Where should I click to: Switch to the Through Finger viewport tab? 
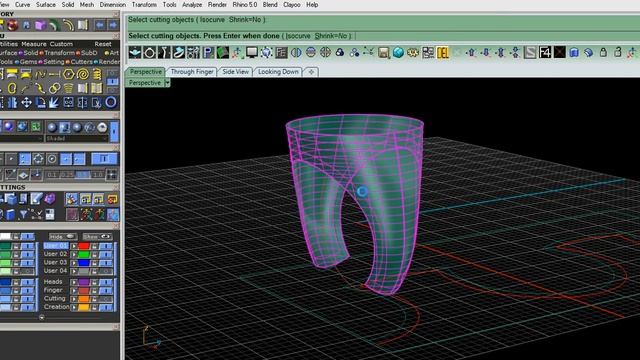click(192, 72)
